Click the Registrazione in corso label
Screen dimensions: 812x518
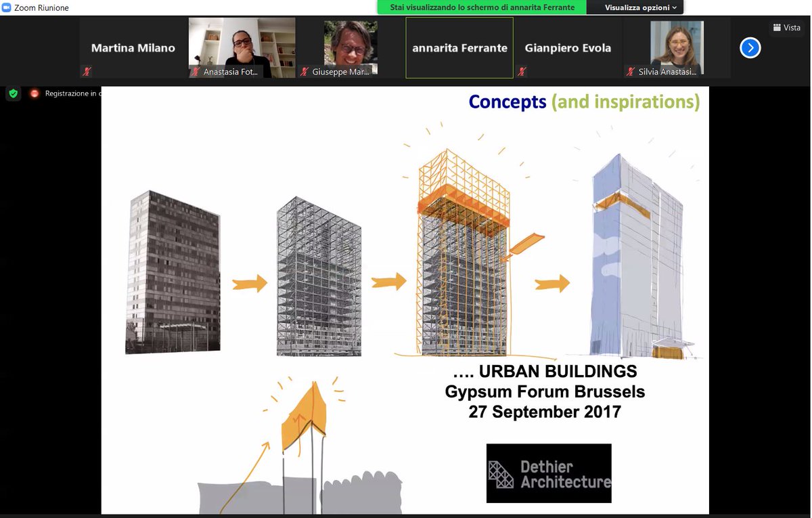pyautogui.click(x=73, y=93)
